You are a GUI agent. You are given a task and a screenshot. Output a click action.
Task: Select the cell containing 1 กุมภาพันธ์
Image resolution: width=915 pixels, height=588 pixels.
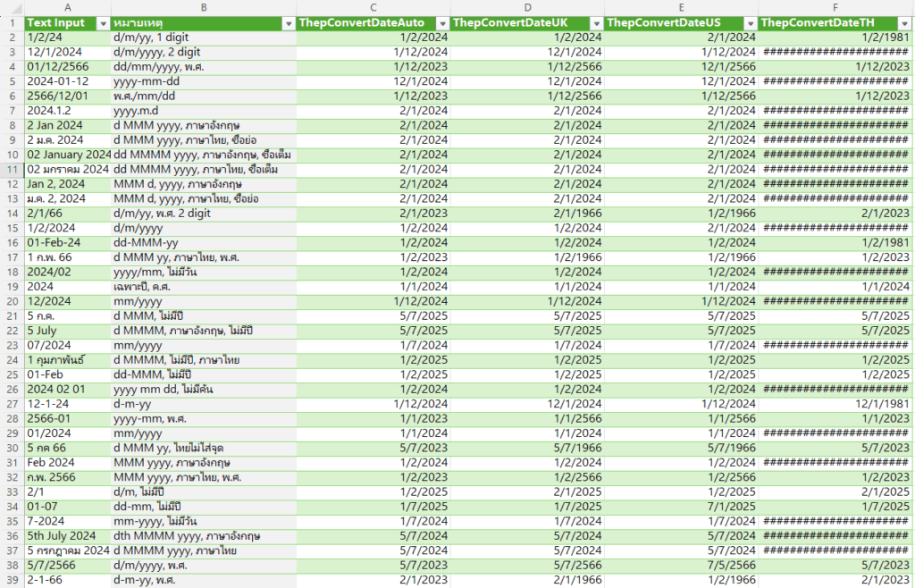pos(68,360)
